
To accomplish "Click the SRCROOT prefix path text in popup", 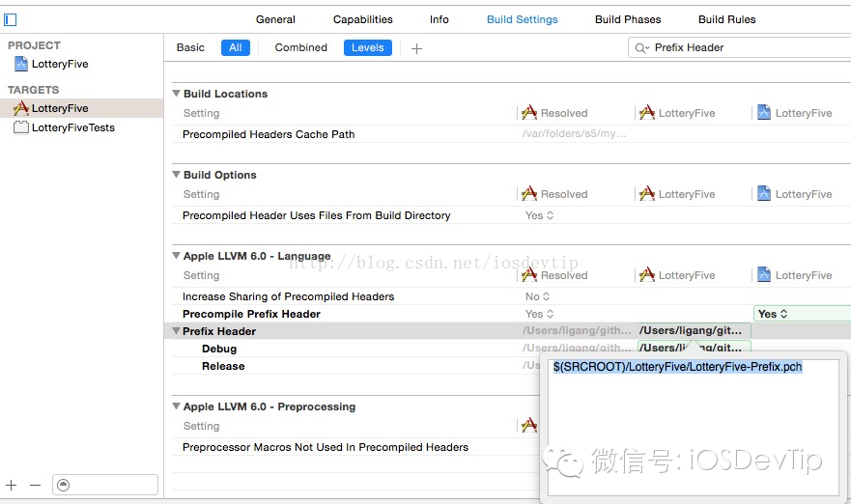I will 677,367.
